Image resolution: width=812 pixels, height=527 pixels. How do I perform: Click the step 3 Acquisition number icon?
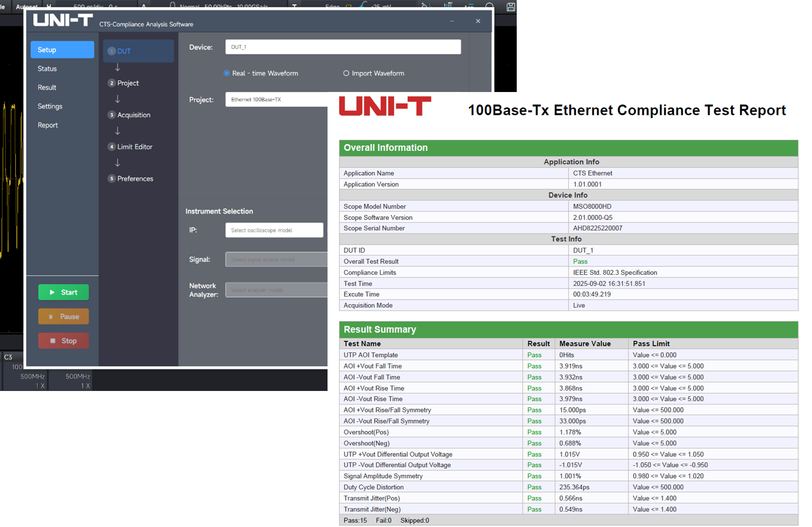[x=111, y=115]
